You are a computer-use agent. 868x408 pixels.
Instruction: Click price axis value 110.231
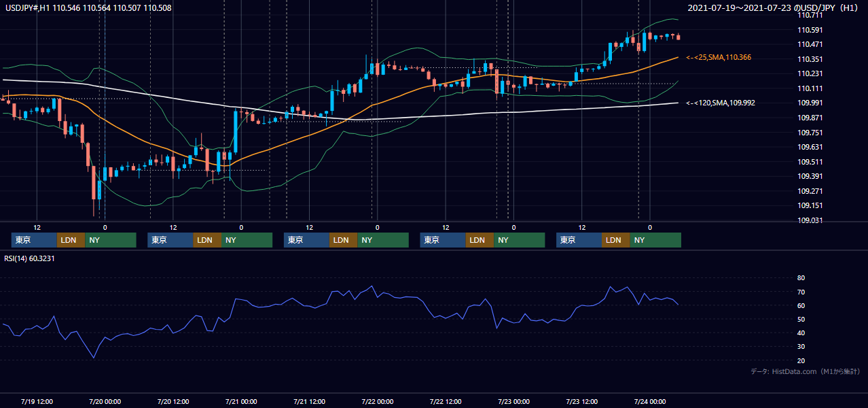[x=810, y=73]
